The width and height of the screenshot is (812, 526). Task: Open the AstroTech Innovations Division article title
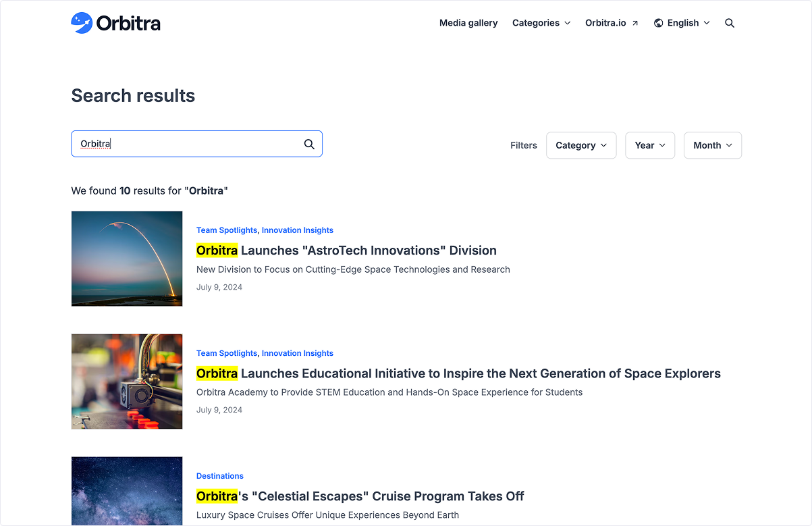click(346, 251)
